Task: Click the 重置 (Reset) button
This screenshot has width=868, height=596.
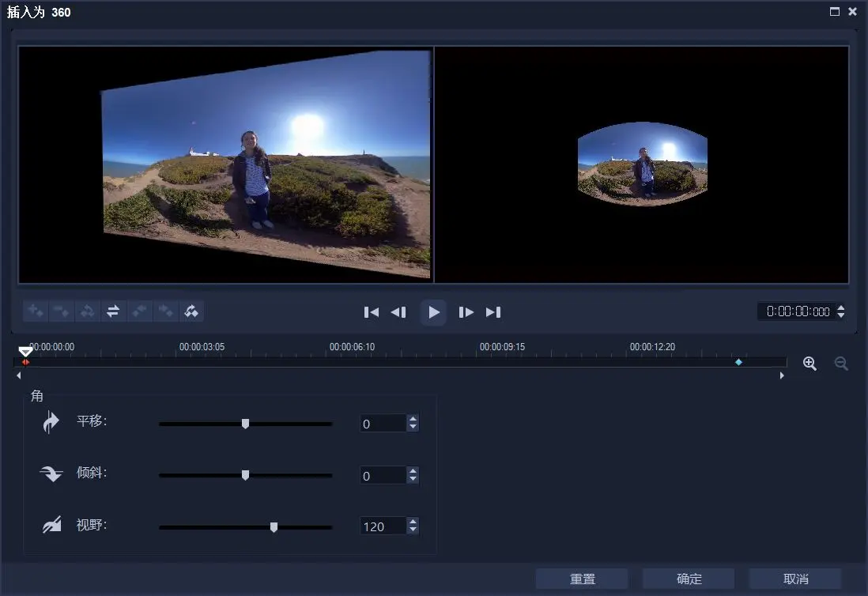Action: click(582, 579)
